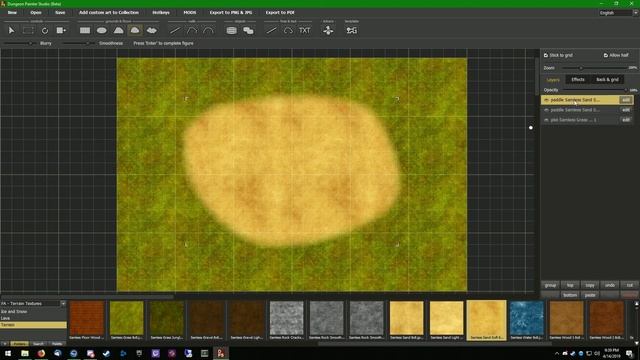Select the polygon ground shape tool
The width and height of the screenshot is (640, 360).
pos(118,31)
